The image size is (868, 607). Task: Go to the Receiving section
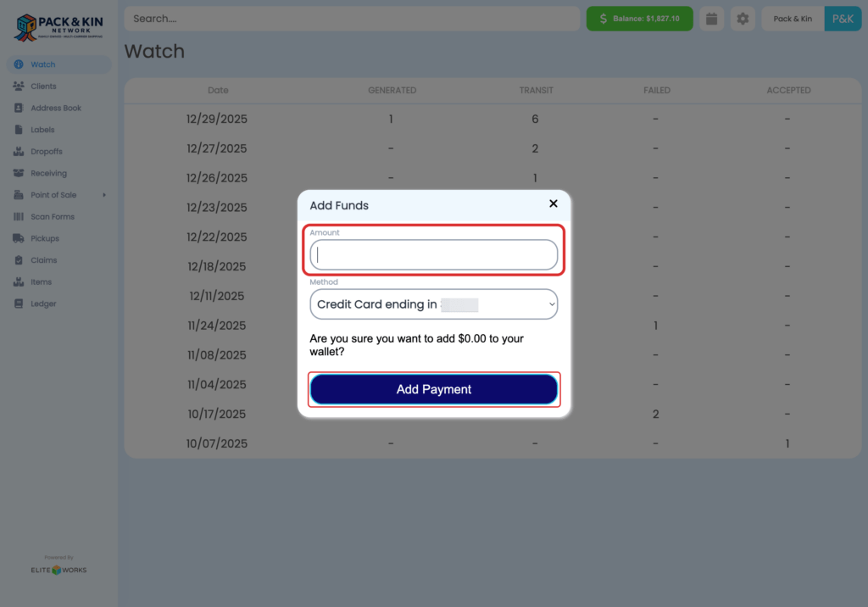click(x=48, y=174)
